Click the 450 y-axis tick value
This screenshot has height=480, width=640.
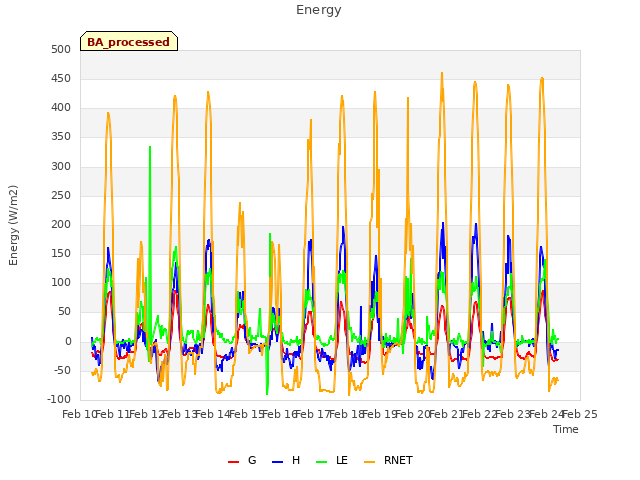coord(61,78)
